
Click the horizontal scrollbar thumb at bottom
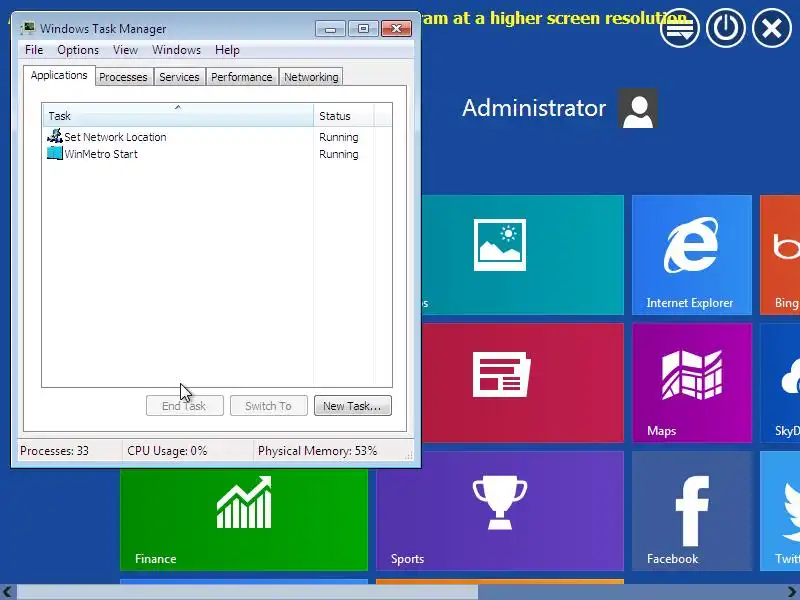click(247, 592)
